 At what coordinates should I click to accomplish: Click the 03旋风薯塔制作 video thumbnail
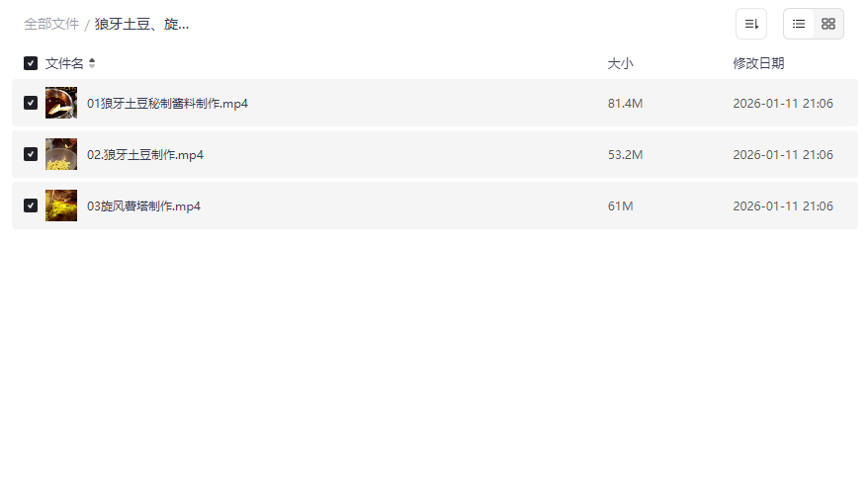point(61,205)
